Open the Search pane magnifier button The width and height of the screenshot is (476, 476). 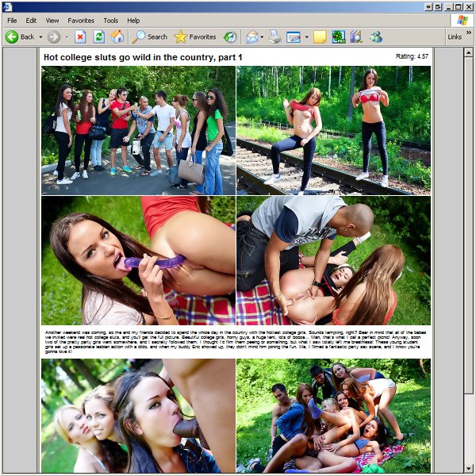click(x=150, y=37)
